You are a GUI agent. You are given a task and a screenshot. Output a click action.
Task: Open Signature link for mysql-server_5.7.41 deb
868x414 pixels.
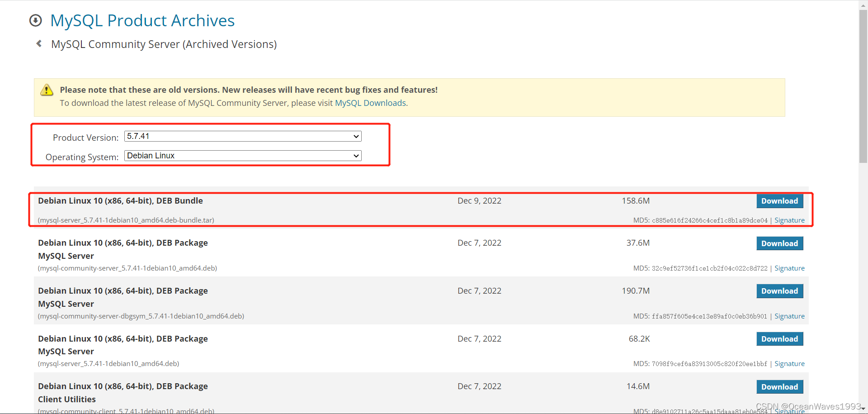point(789,364)
